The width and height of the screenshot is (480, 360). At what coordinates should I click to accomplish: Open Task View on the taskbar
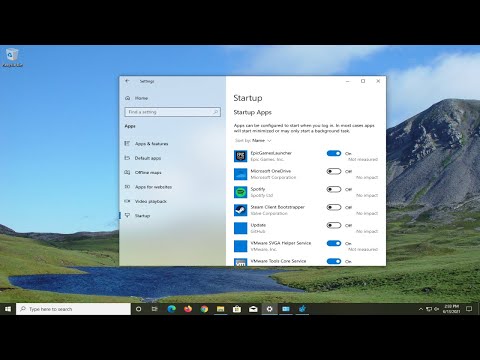[x=155, y=309]
